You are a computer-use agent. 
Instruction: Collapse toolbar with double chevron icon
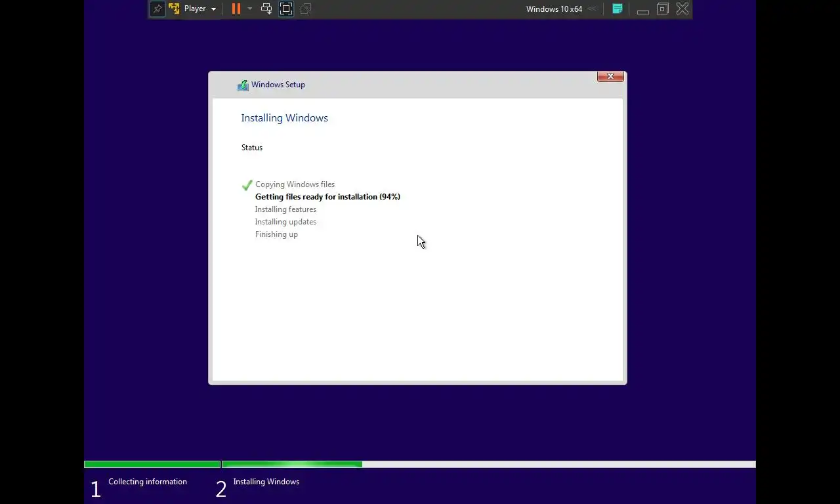coord(592,9)
